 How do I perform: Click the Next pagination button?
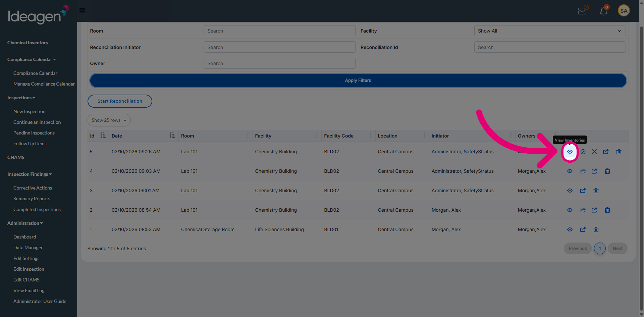coord(618,249)
